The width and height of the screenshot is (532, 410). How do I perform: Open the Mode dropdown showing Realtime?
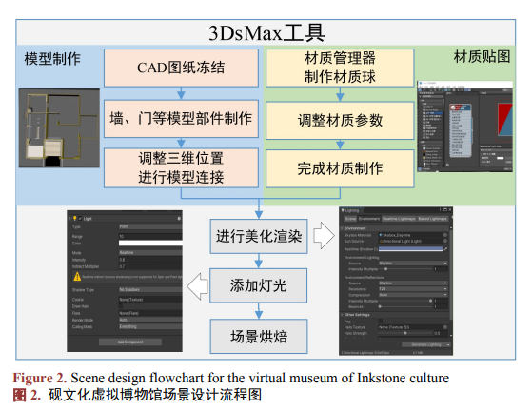[x=150, y=252]
